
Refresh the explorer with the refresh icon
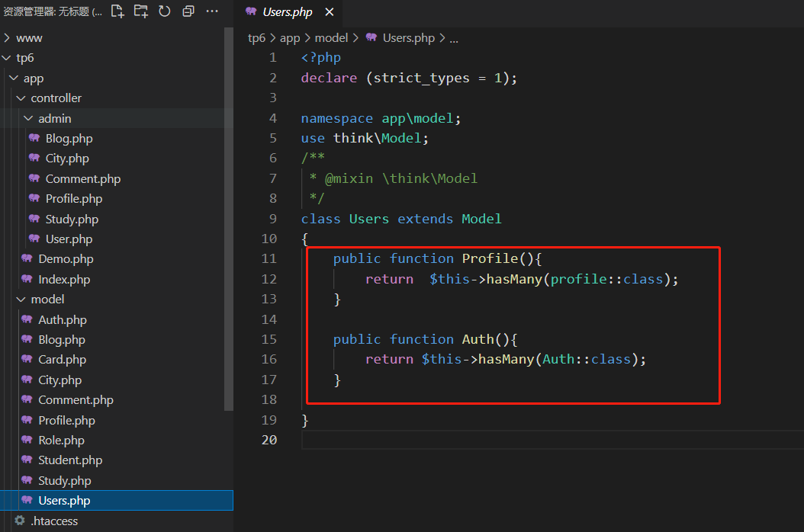click(x=165, y=11)
